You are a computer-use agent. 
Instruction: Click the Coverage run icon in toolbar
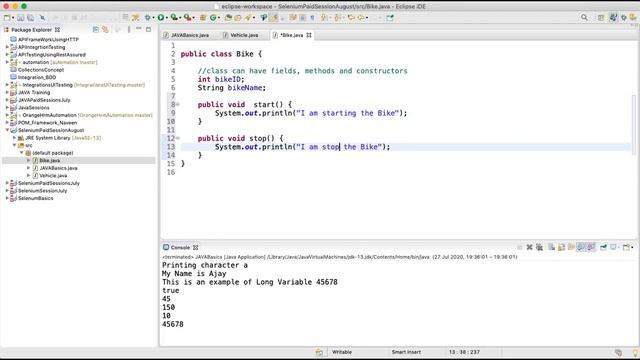(x=174, y=18)
